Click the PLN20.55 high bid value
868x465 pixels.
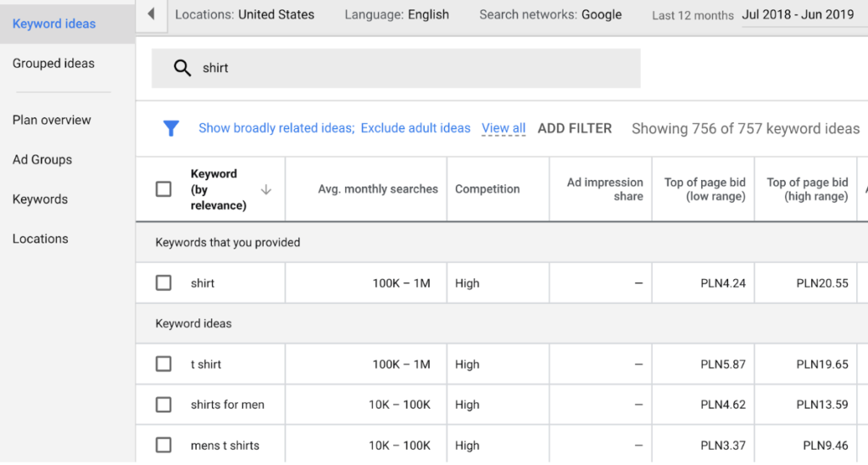pyautogui.click(x=822, y=283)
